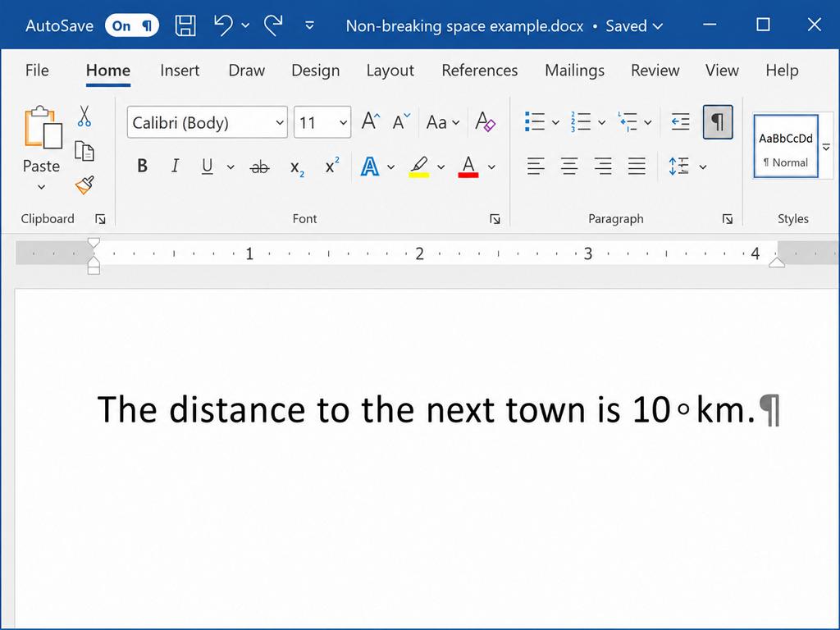Clear all formatting with eraser A icon
The height and width of the screenshot is (630, 840).
point(486,122)
